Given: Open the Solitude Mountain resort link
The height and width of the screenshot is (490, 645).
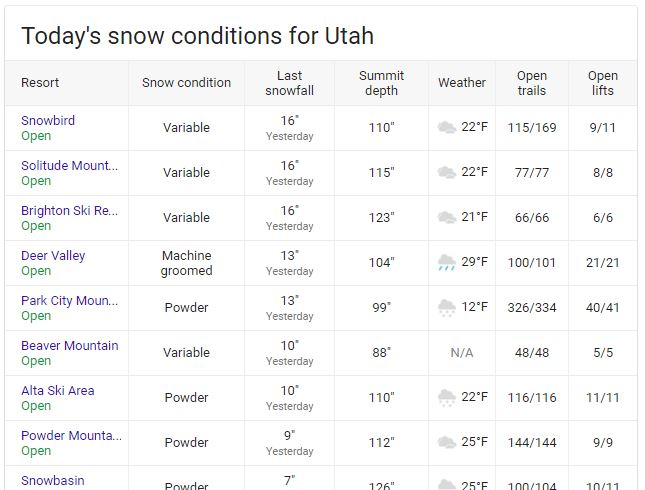Looking at the screenshot, I should click(70, 165).
